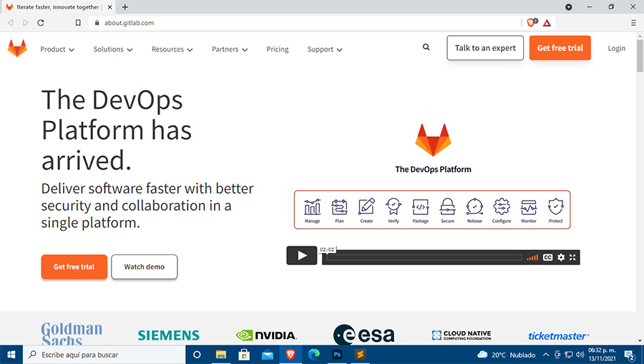The height and width of the screenshot is (364, 644).
Task: Click navbar Get free trial button
Action: pos(560,48)
